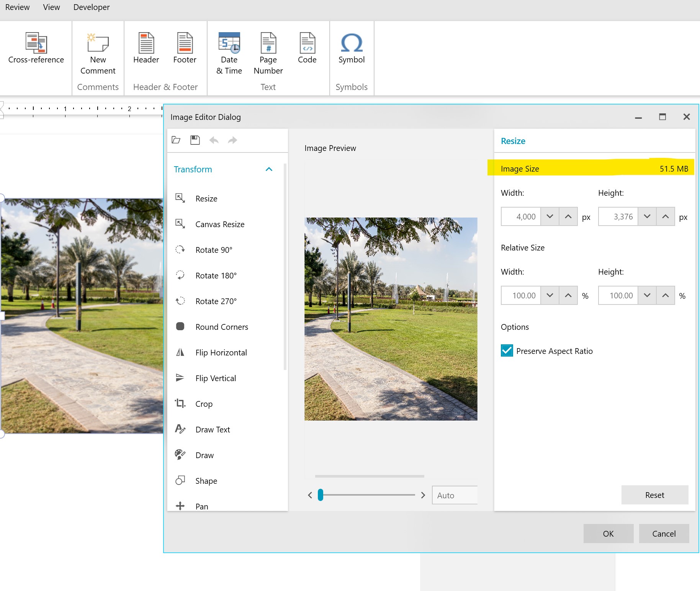
Task: Open the Developer tab
Action: pyautogui.click(x=91, y=7)
